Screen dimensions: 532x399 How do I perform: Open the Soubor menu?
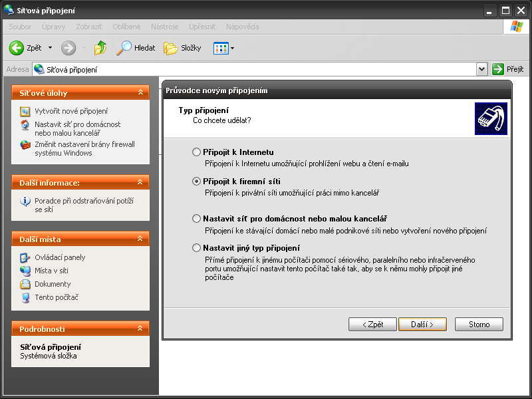pos(20,27)
